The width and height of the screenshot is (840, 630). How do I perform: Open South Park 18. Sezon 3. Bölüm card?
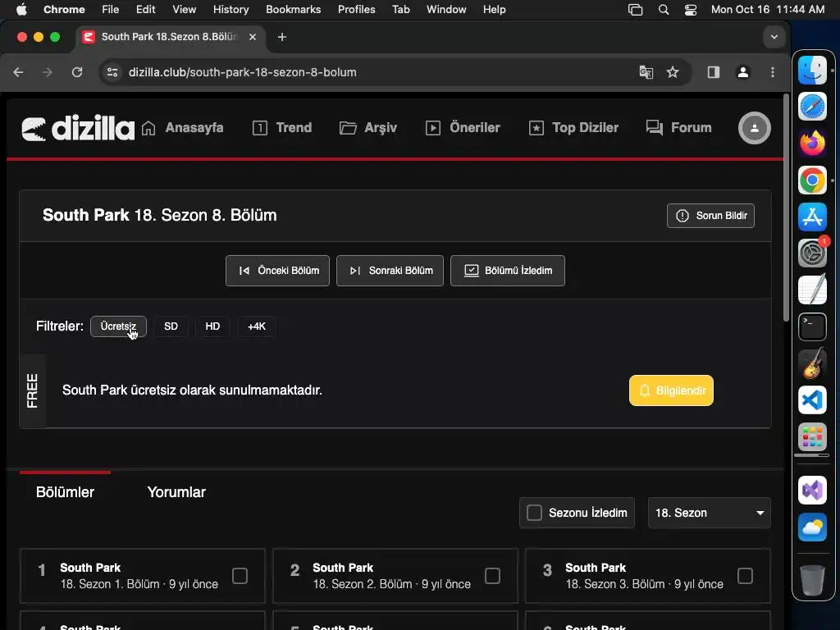648,576
